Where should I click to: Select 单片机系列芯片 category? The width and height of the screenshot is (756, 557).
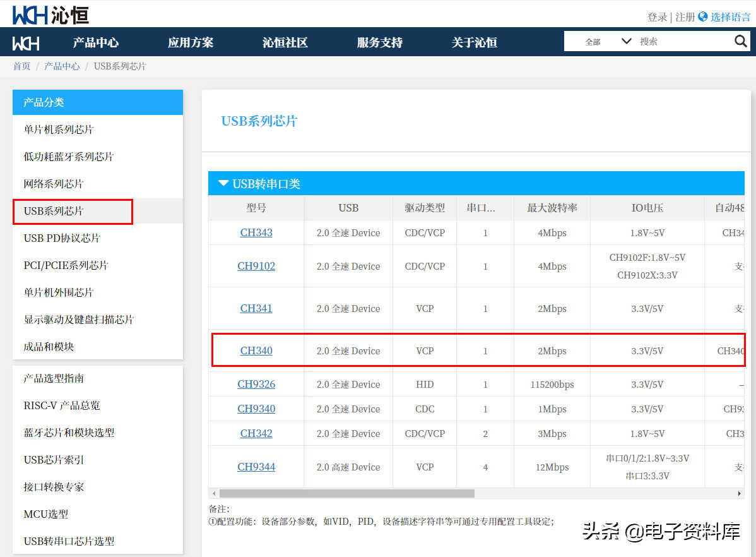(59, 129)
